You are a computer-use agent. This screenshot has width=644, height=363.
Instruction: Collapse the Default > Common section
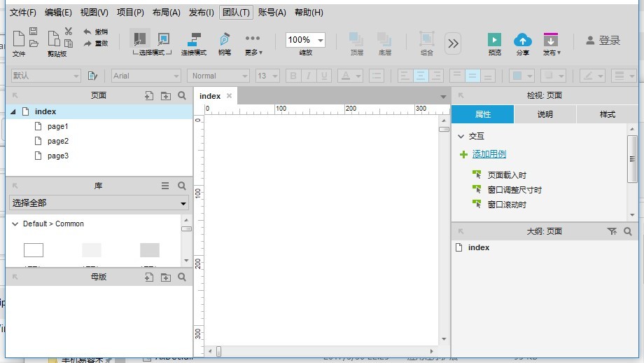point(15,224)
